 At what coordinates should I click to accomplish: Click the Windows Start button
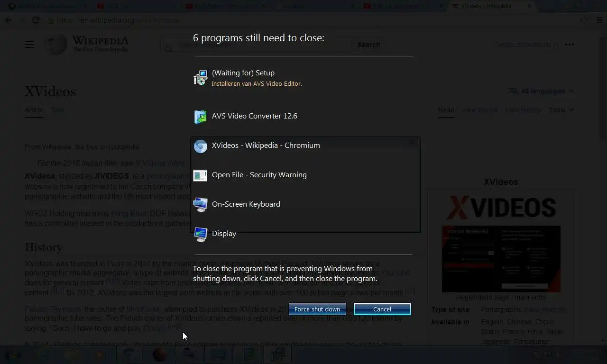point(13,355)
